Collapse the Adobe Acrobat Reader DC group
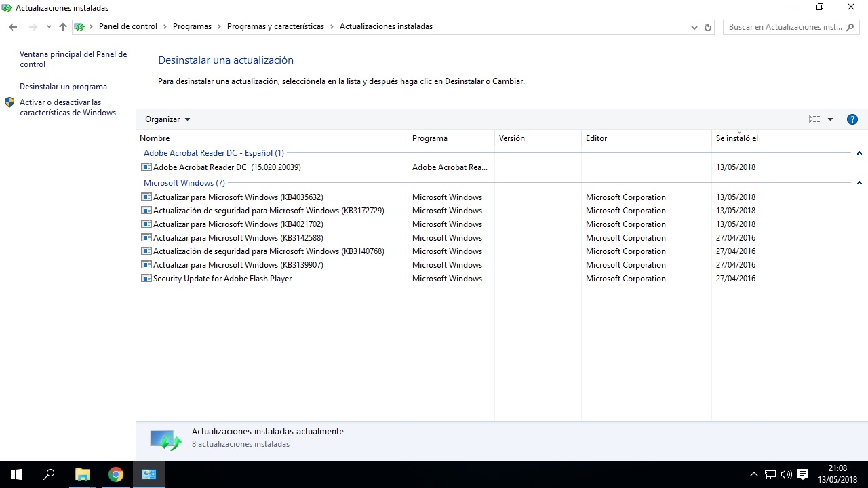Viewport: 868px width, 488px height. click(859, 153)
